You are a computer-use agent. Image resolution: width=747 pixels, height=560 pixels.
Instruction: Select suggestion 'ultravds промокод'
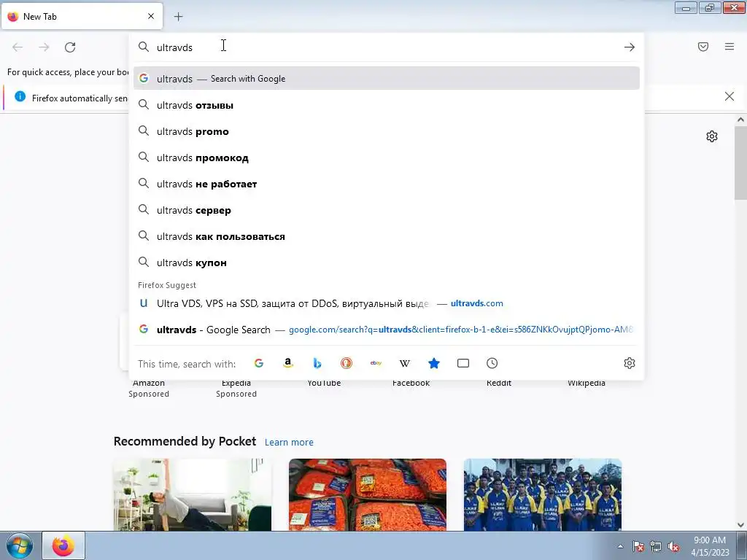pyautogui.click(x=387, y=157)
